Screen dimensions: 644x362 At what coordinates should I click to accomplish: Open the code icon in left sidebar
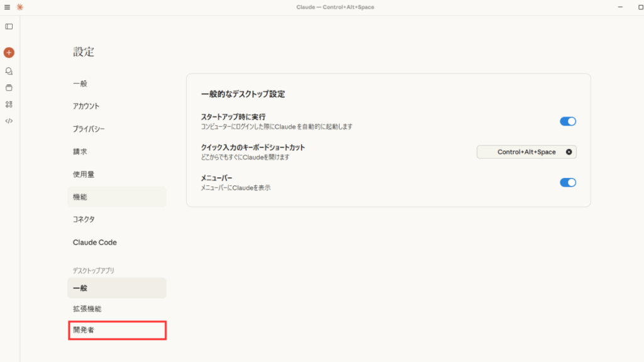pos(9,121)
